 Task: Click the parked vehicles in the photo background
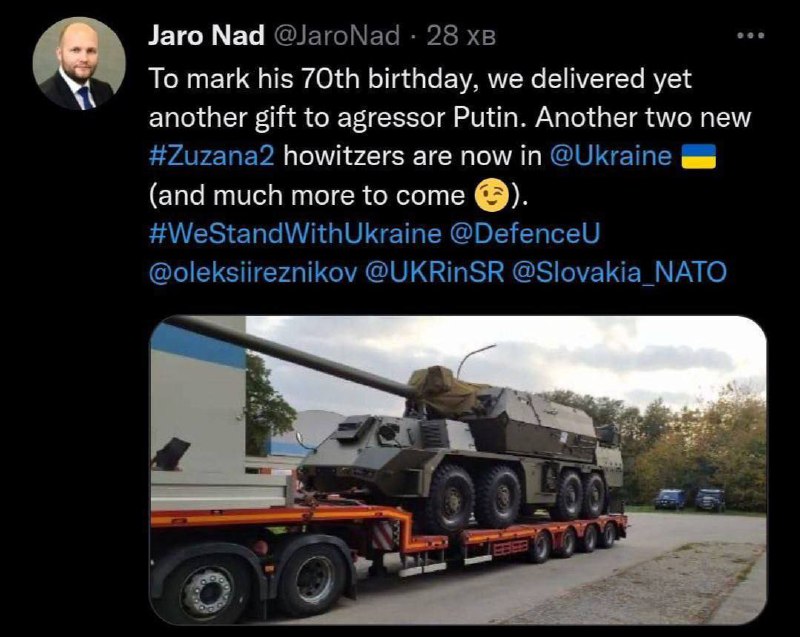click(x=689, y=498)
